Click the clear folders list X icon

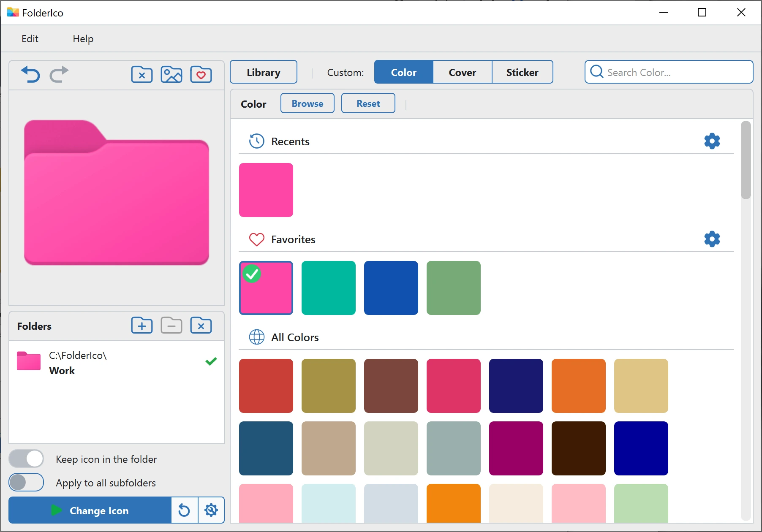[x=201, y=326]
